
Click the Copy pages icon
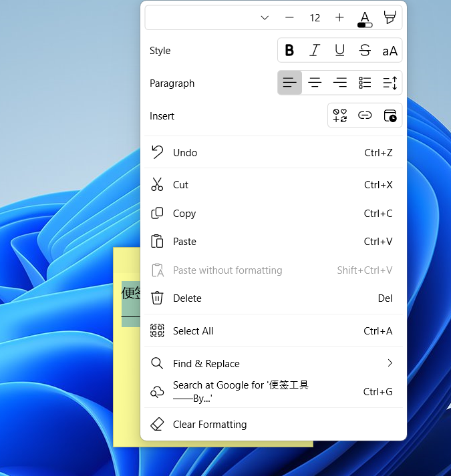[157, 214]
